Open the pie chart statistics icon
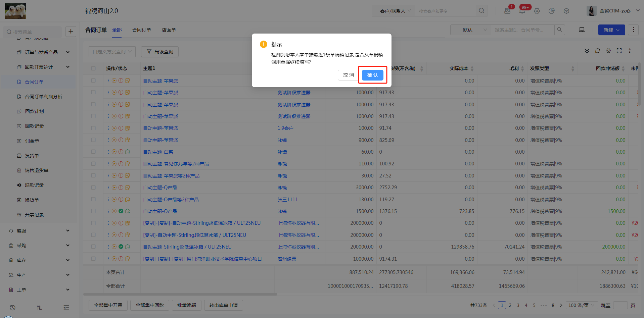 (x=552, y=11)
